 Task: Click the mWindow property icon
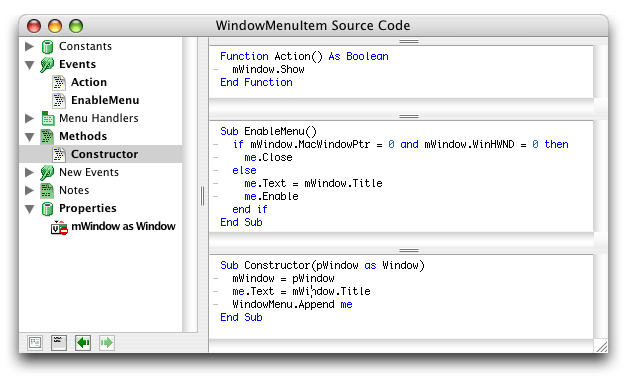(x=59, y=228)
